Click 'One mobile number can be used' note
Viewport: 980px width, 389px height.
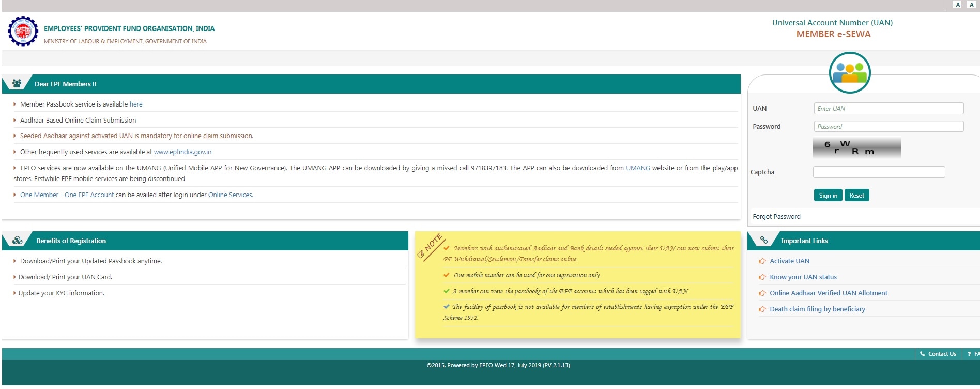[x=527, y=275]
